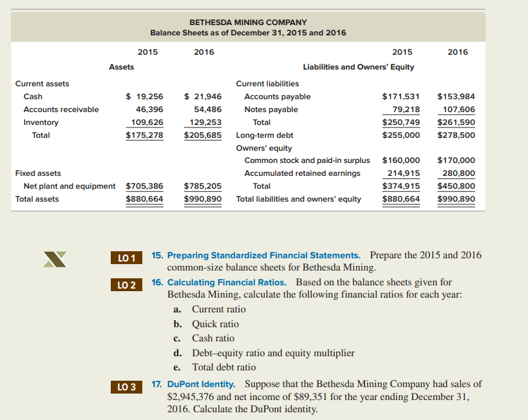The height and width of the screenshot is (420, 528).
Task: Select the 2015 cash value $ 19,256
Action: (144, 97)
